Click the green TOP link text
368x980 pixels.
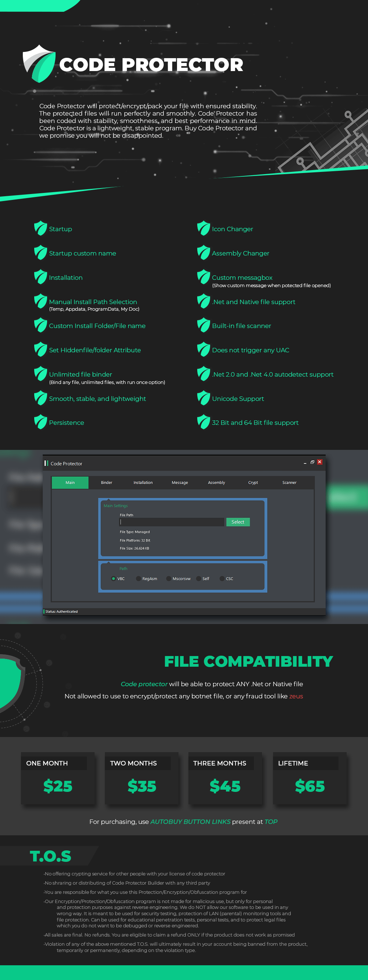(271, 822)
